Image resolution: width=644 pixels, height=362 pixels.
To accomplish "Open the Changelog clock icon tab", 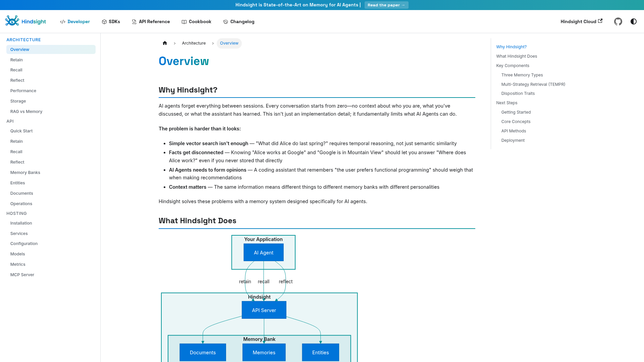I will 239,21.
